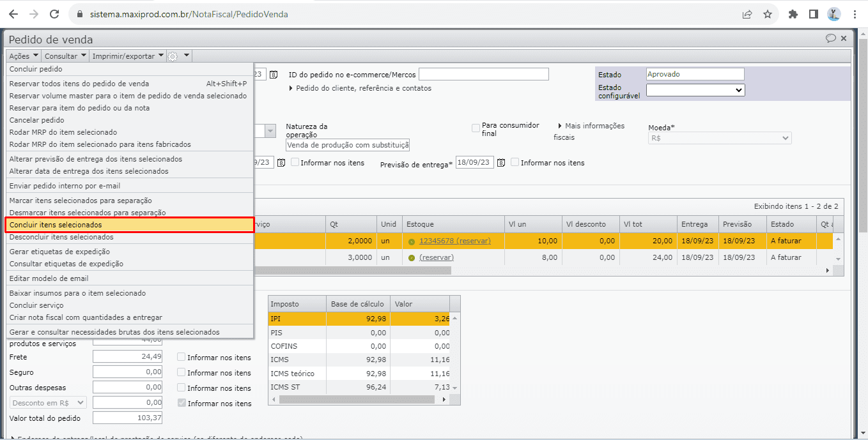This screenshot has width=868, height=440.
Task: Toggle Informar nos itens checkbox beside Frete
Action: click(x=182, y=358)
